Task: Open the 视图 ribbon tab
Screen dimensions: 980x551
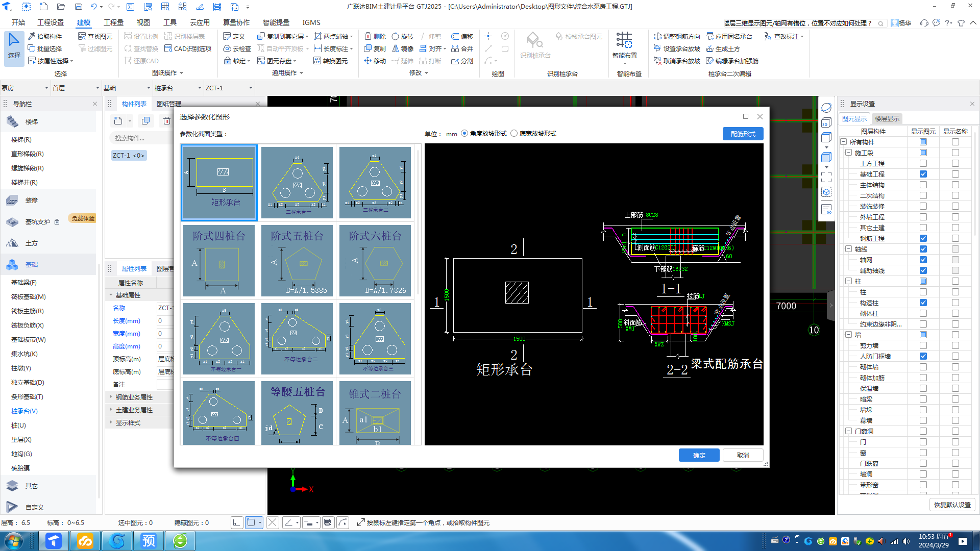Action: (143, 22)
